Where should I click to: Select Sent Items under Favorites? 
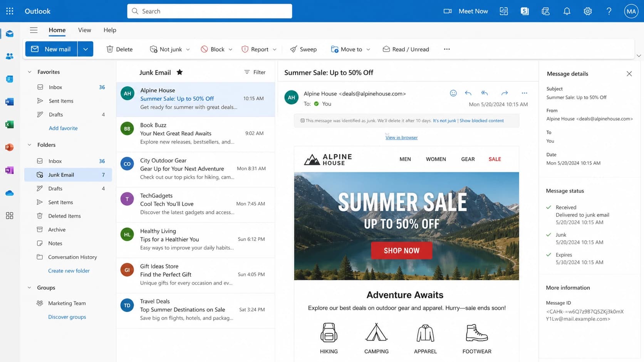tap(68, 101)
